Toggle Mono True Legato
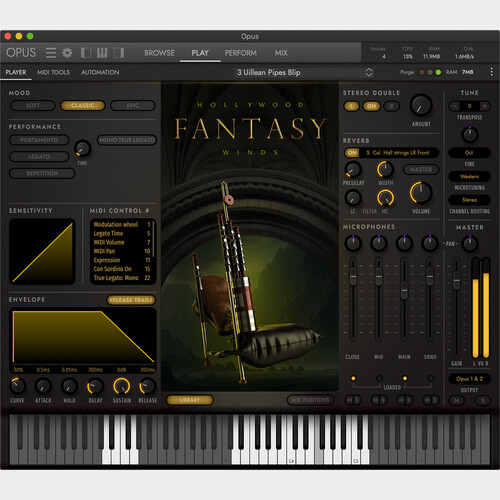 point(127,140)
